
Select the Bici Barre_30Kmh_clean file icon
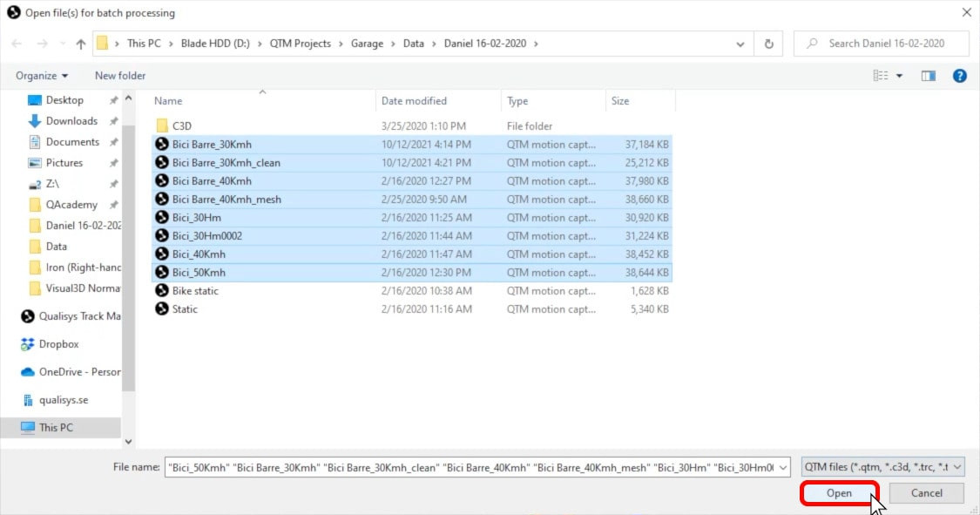click(x=162, y=162)
